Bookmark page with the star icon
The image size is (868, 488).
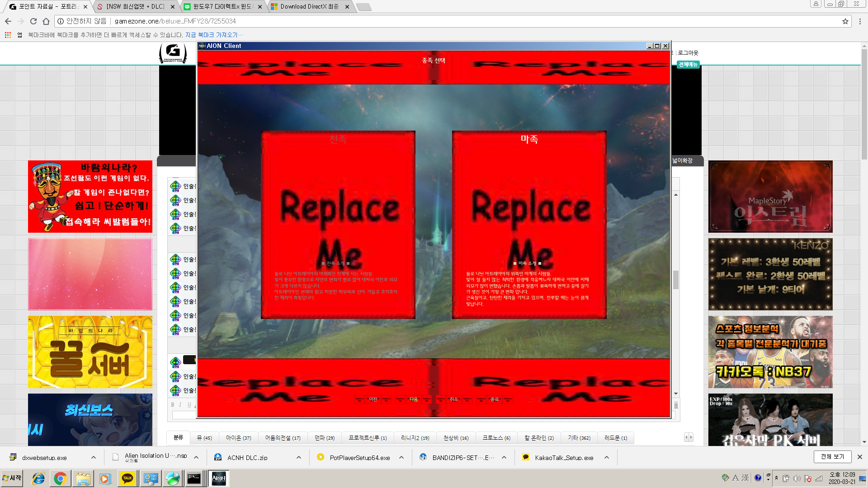[x=845, y=21]
